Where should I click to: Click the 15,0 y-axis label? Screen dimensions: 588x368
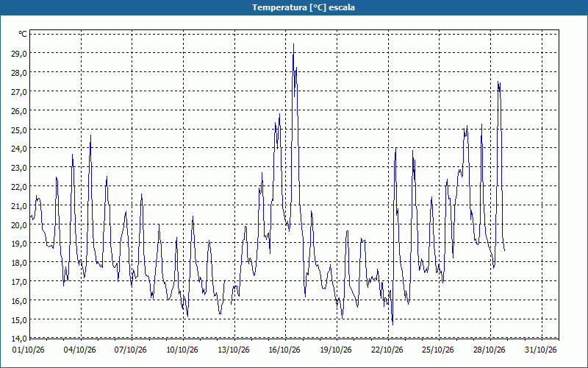19,319
